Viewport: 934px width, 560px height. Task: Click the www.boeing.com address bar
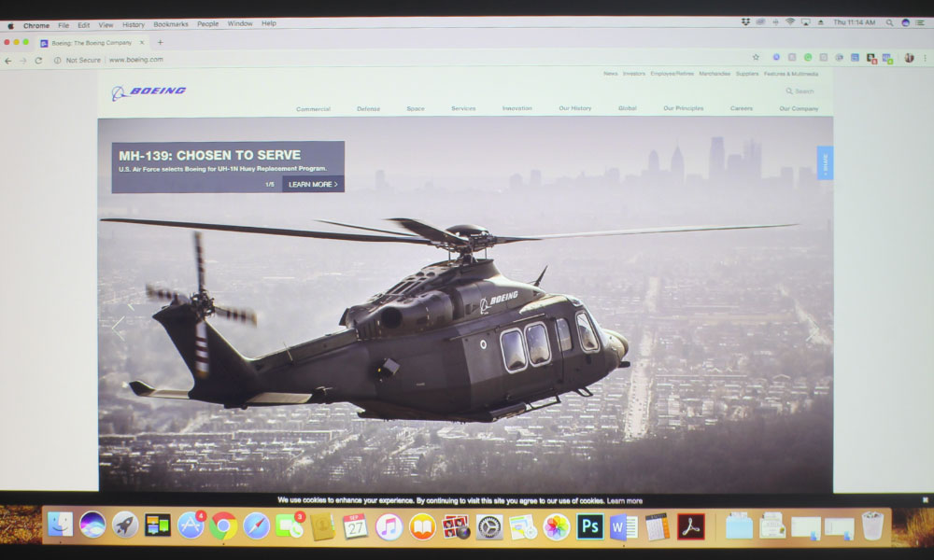pyautogui.click(x=135, y=60)
